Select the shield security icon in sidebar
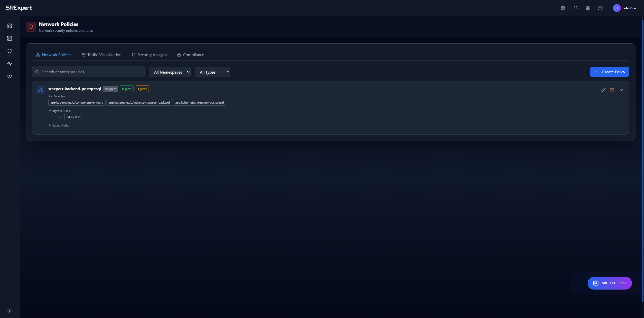 10,51
